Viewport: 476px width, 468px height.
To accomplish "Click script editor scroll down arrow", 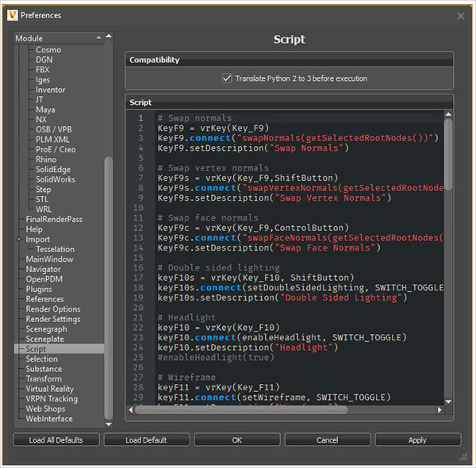I will point(448,401).
